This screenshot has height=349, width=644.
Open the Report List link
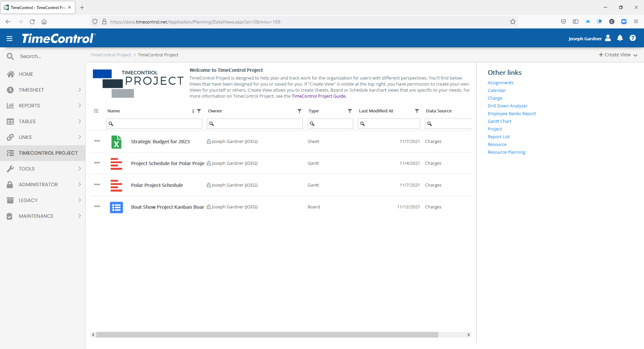pos(498,137)
